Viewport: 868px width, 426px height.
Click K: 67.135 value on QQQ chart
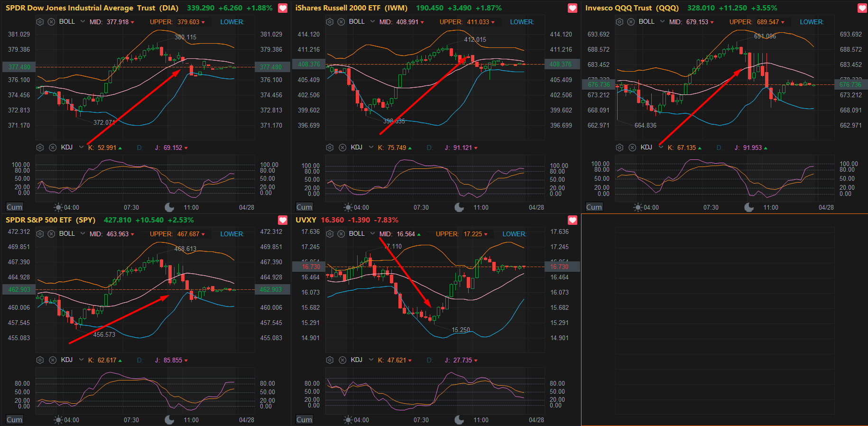pyautogui.click(x=684, y=148)
